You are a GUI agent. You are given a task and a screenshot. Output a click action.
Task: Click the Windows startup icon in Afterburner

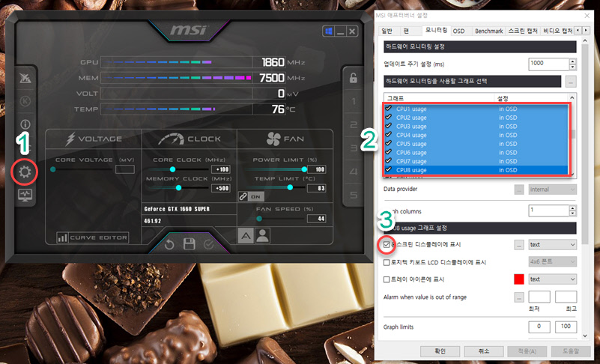[x=328, y=31]
